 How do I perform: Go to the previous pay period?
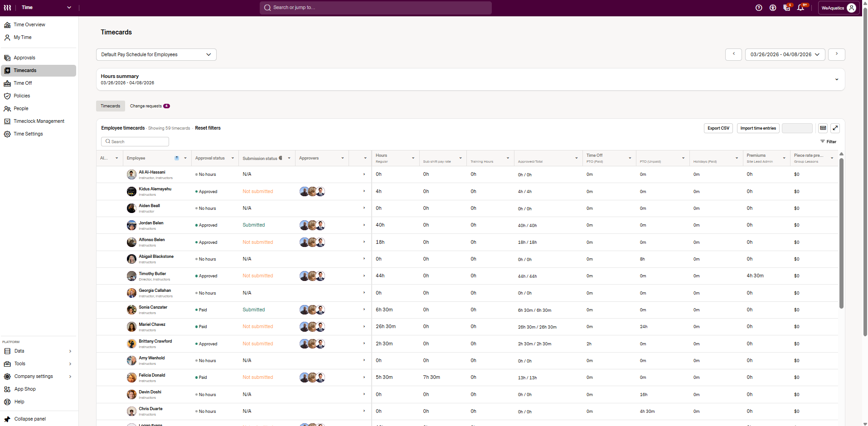[733, 54]
